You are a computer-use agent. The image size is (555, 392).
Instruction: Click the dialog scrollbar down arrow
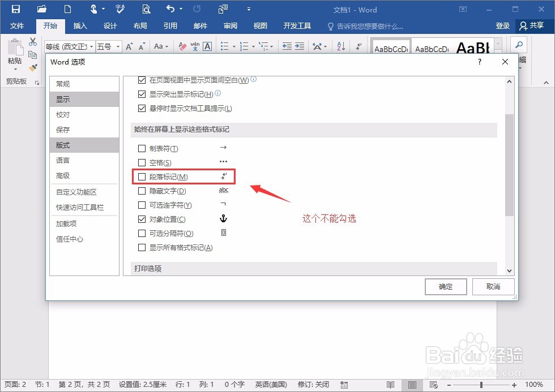(509, 270)
